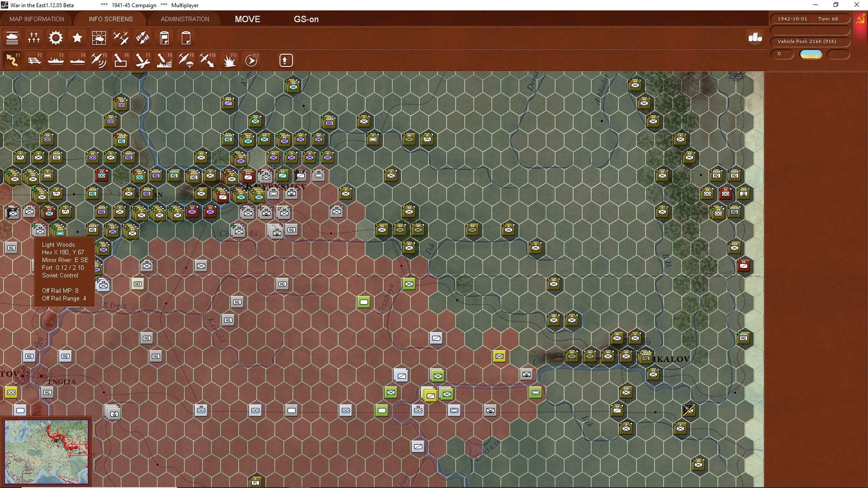The height and width of the screenshot is (488, 868).
Task: Select the PC counter at bottom of map
Action: (x=255, y=482)
